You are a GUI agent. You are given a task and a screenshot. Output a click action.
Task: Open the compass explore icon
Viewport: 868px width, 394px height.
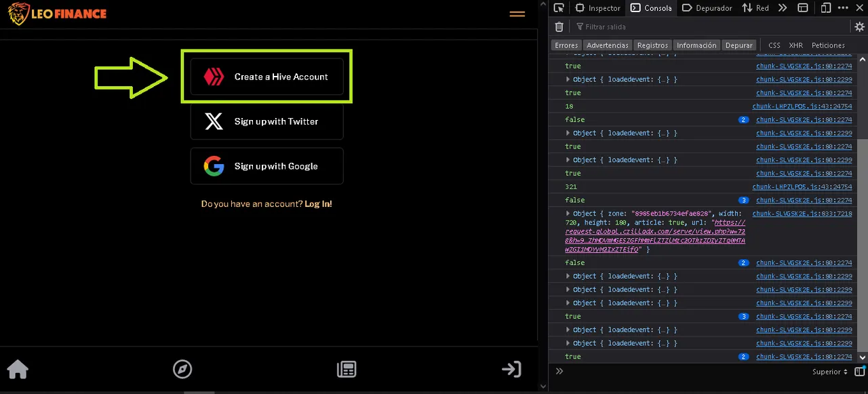coord(182,369)
